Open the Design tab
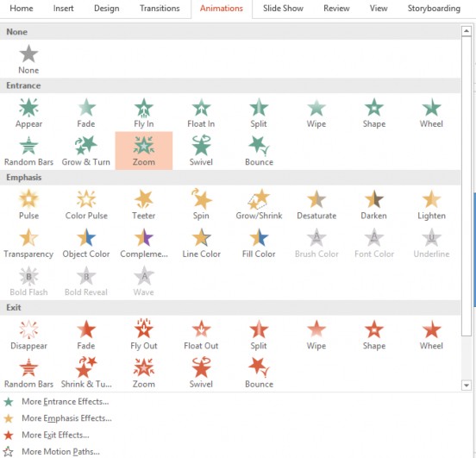 click(107, 9)
